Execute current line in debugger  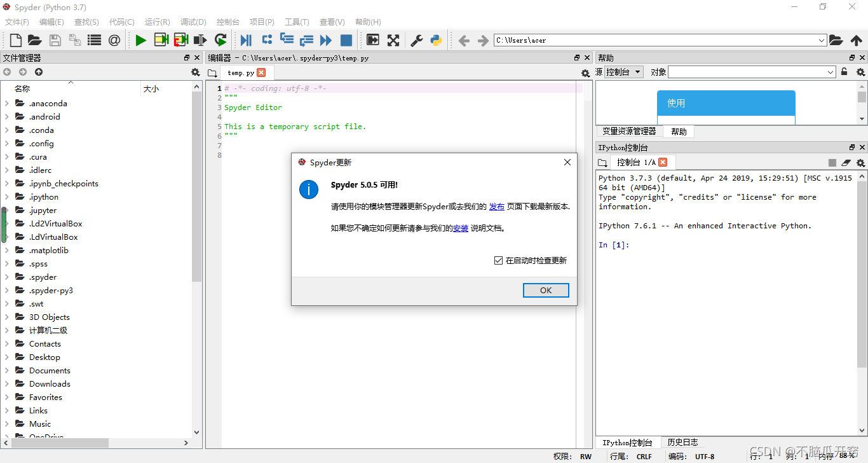pyautogui.click(x=267, y=40)
